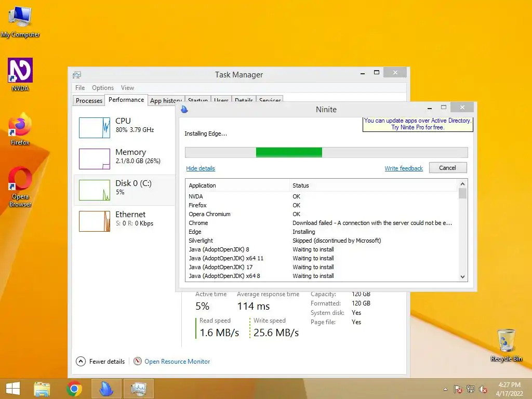Cancel the Ninite installation

click(447, 168)
